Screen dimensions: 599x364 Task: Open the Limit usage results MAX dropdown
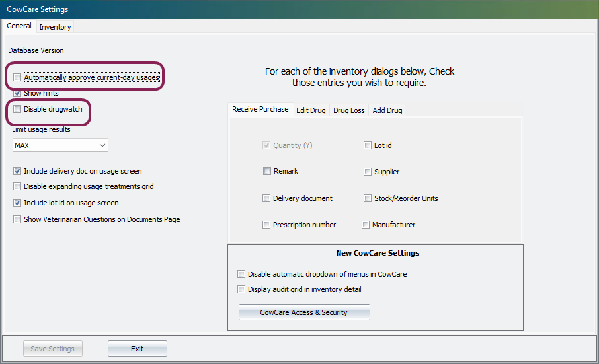coord(60,145)
